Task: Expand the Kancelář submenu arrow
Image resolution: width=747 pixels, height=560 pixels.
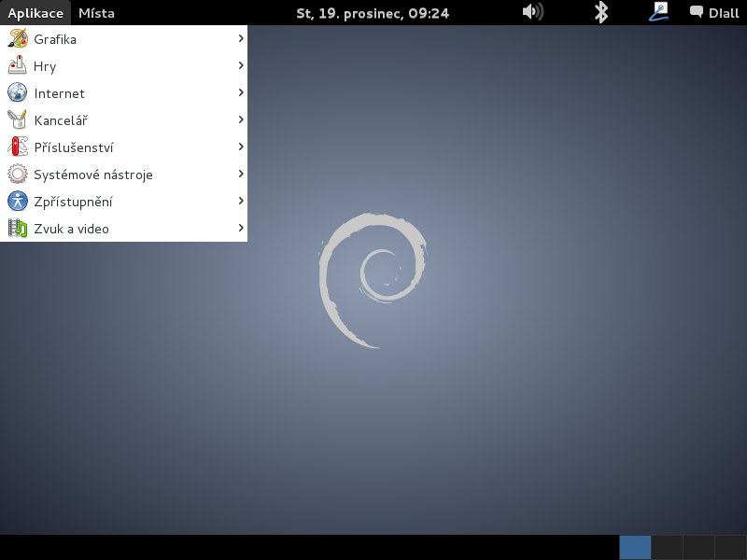Action: [241, 119]
